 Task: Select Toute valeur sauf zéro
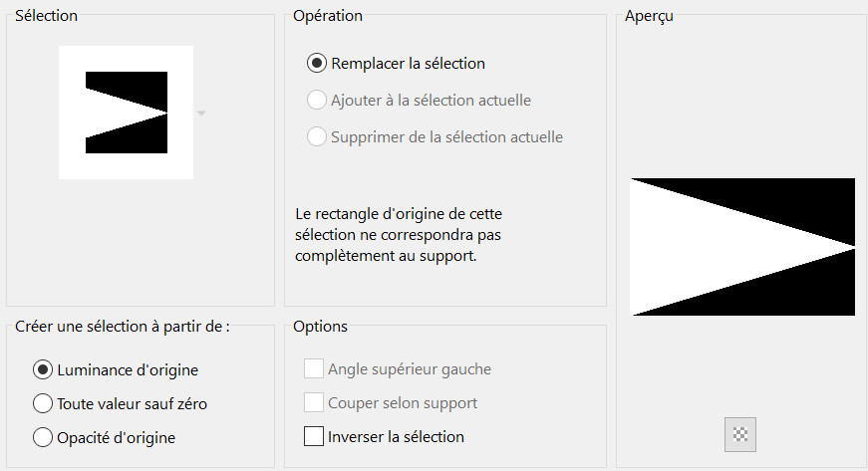[43, 403]
